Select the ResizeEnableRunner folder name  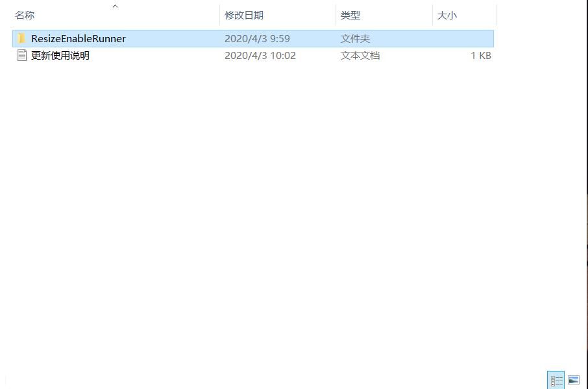[x=79, y=38]
